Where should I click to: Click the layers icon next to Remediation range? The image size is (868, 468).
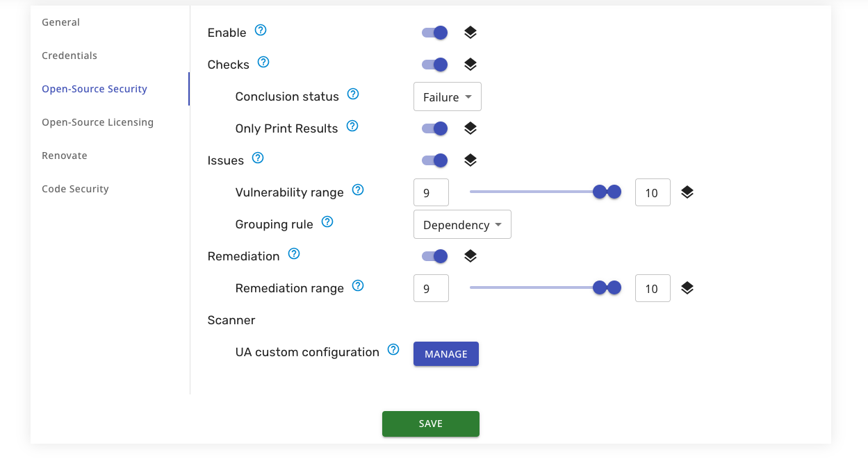(x=687, y=288)
